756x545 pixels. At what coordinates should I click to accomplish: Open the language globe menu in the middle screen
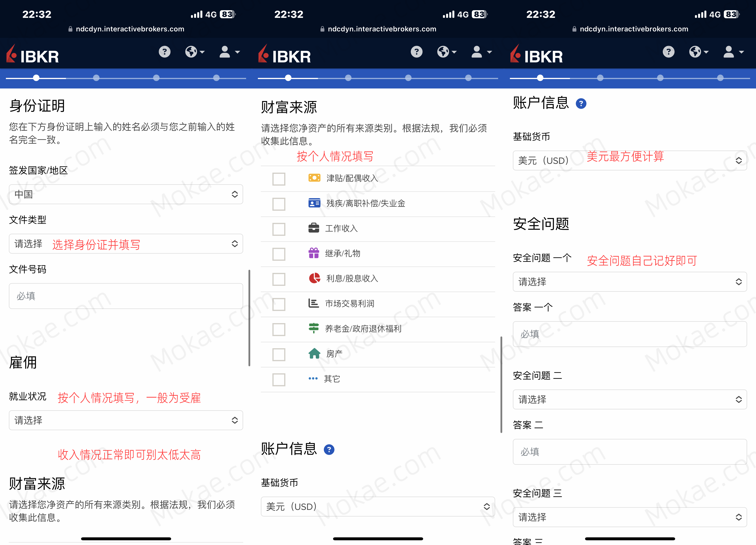pyautogui.click(x=447, y=52)
